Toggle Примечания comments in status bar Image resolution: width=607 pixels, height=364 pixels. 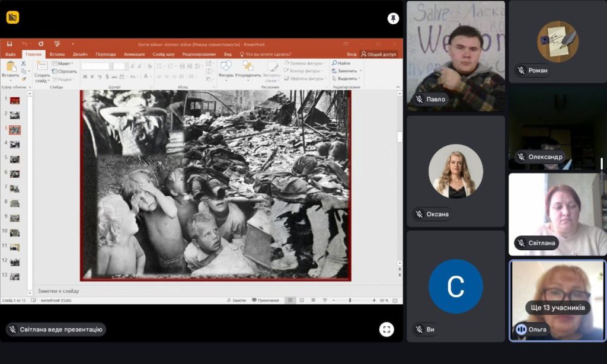pyautogui.click(x=266, y=301)
